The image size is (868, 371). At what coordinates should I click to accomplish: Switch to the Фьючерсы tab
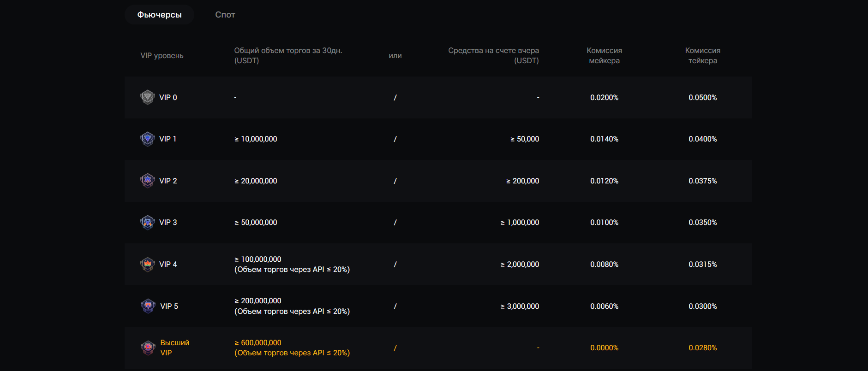[159, 15]
